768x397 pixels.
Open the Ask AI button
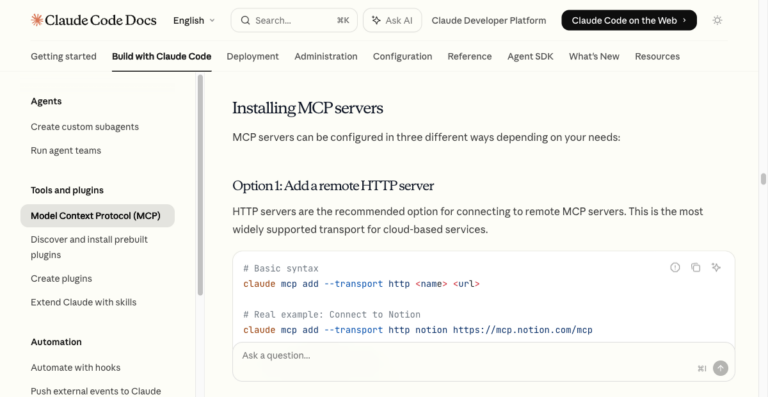coord(392,20)
